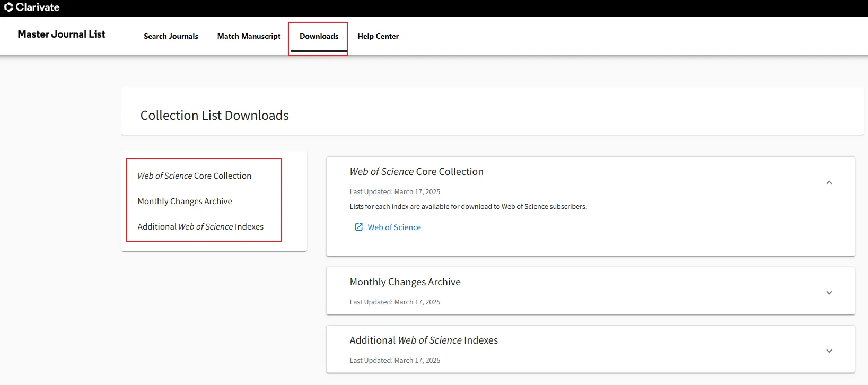This screenshot has width=868, height=385.
Task: Open the Match Manuscript tab
Action: pyautogui.click(x=249, y=36)
